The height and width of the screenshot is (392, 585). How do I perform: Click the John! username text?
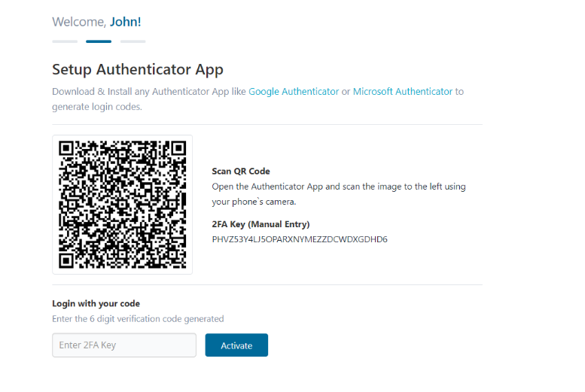coord(125,22)
